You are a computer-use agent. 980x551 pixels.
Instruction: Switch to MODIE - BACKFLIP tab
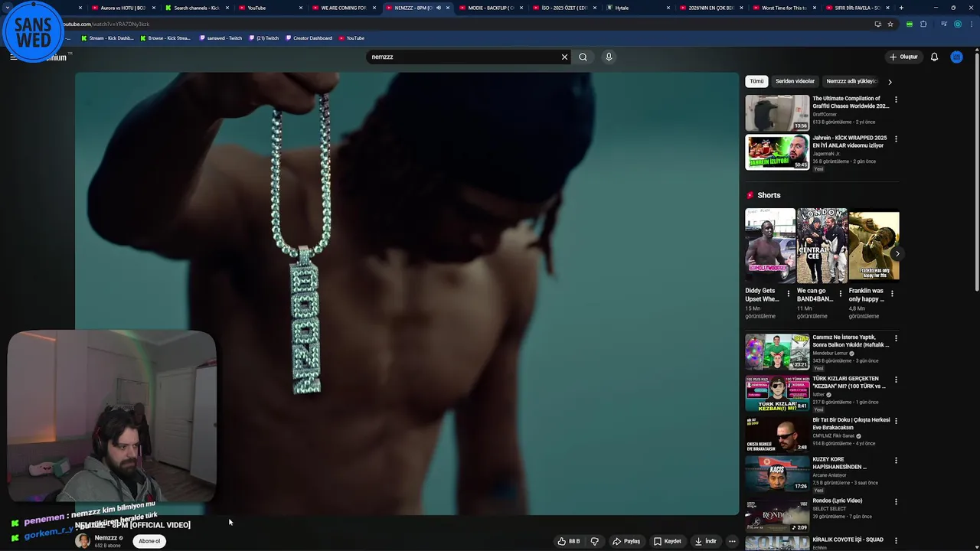coord(490,8)
